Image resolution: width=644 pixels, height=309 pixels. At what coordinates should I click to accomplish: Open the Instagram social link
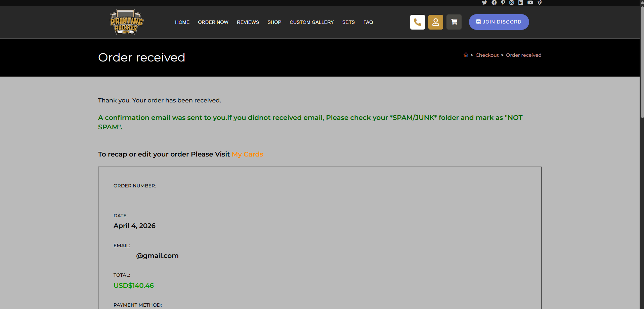(x=512, y=2)
